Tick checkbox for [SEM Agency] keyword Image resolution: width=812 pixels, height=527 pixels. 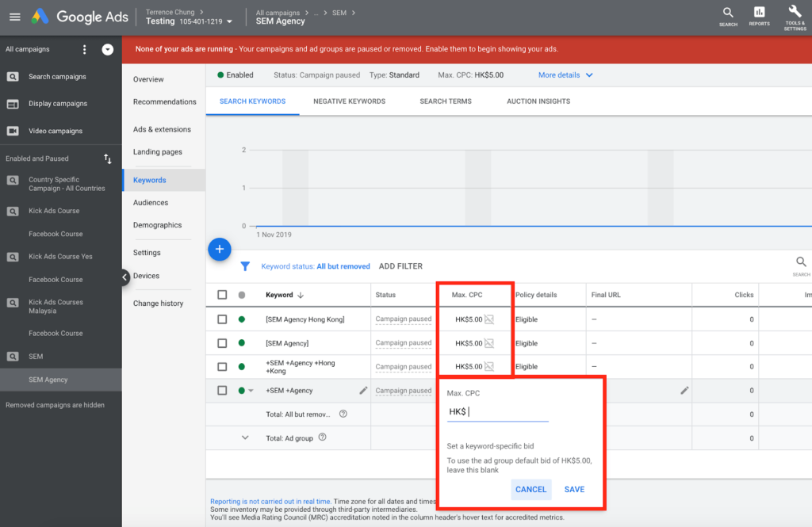[222, 342]
